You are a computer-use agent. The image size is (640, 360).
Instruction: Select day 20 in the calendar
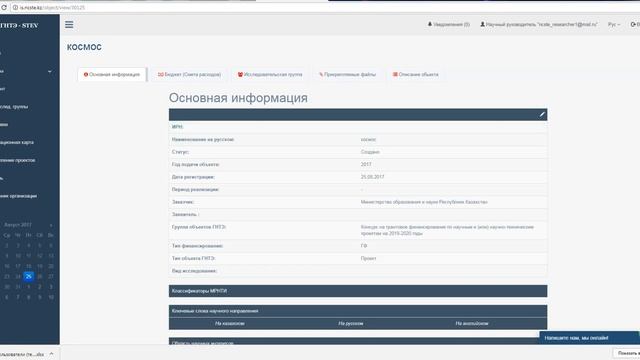pyautogui.click(x=51, y=266)
